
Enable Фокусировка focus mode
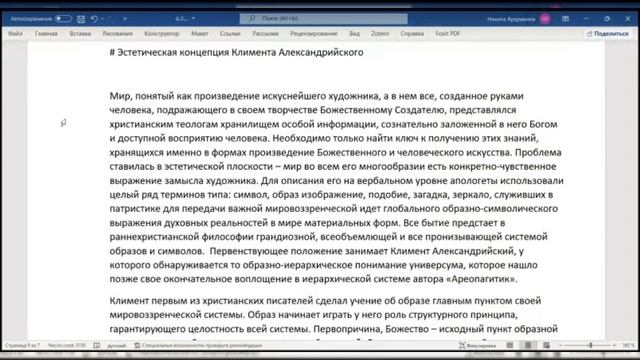click(x=477, y=345)
